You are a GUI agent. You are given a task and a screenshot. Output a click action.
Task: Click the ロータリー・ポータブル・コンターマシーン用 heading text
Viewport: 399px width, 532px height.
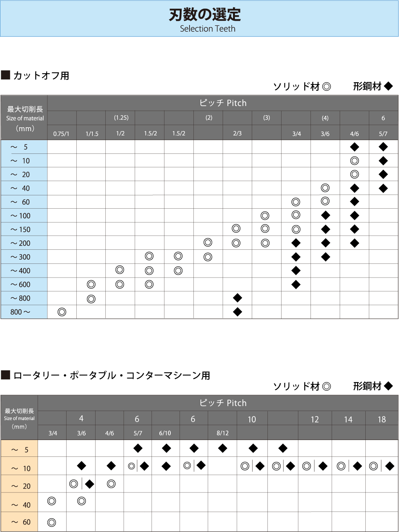[x=112, y=375]
